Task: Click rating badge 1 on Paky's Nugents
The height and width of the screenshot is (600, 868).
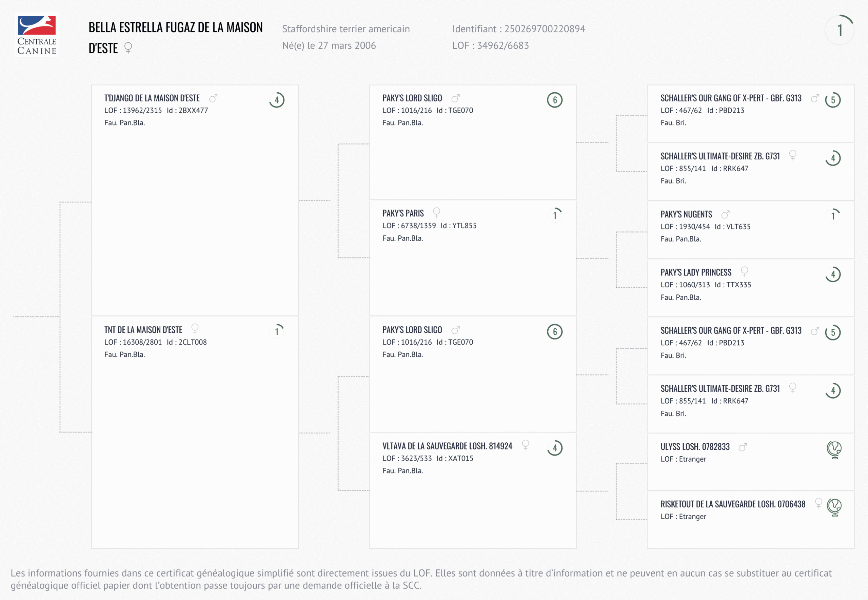Action: [x=833, y=216]
